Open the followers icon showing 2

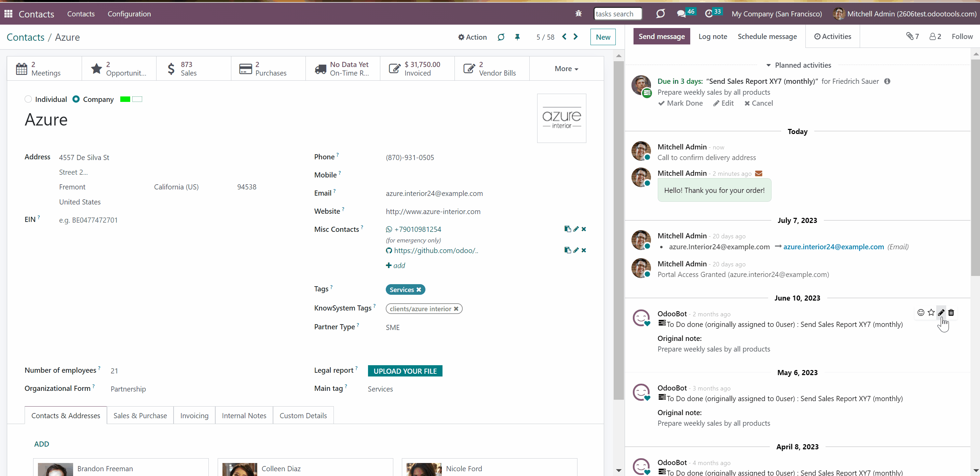pyautogui.click(x=935, y=36)
